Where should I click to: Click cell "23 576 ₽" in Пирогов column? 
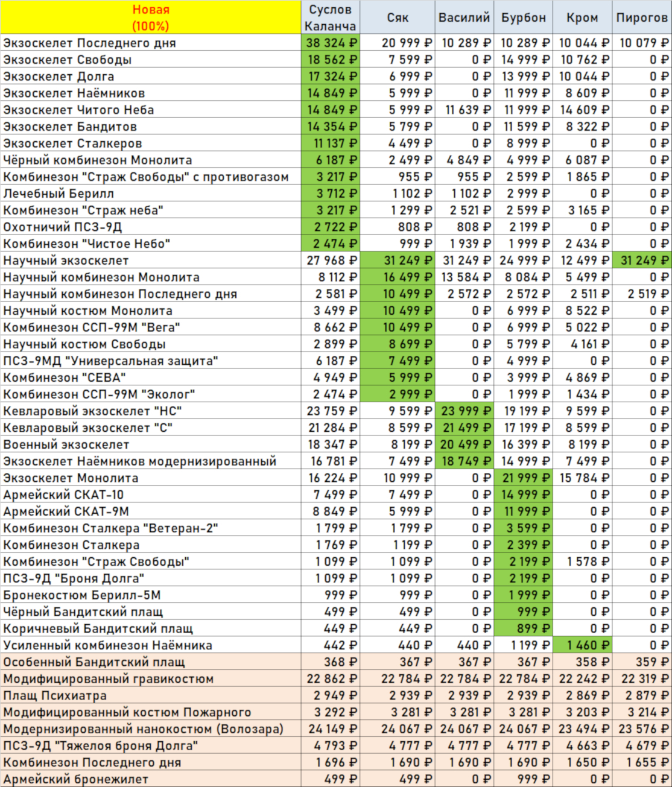coord(642,729)
